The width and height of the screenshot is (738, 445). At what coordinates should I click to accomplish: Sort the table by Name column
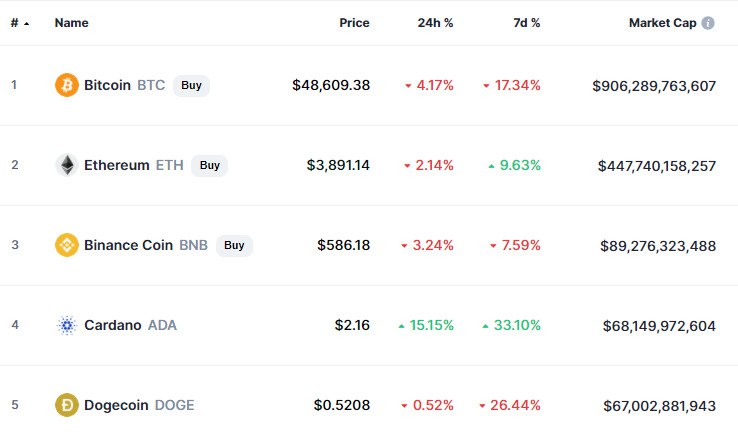pyautogui.click(x=72, y=23)
